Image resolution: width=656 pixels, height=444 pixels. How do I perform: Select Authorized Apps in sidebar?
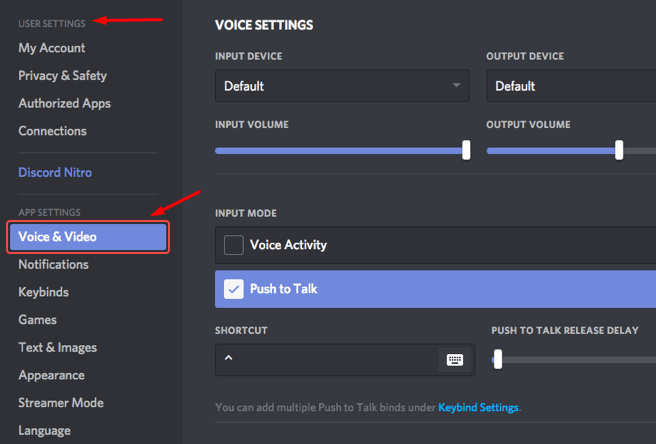[64, 103]
